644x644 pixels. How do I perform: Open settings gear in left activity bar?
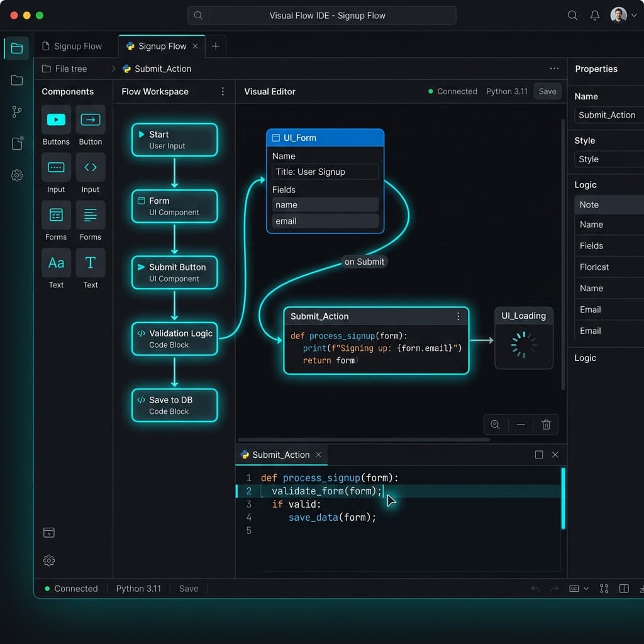tap(17, 175)
